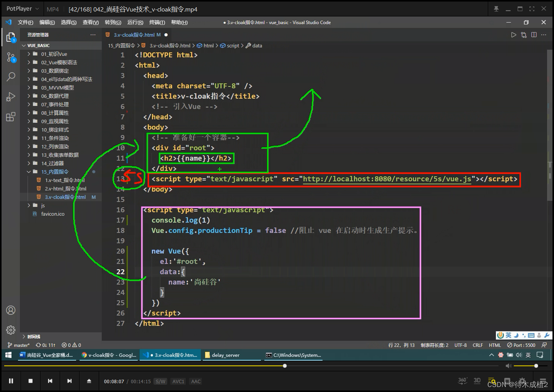The height and width of the screenshot is (392, 554).
Task: Open the Accounts icon in the activity bar
Action: pyautogui.click(x=11, y=310)
